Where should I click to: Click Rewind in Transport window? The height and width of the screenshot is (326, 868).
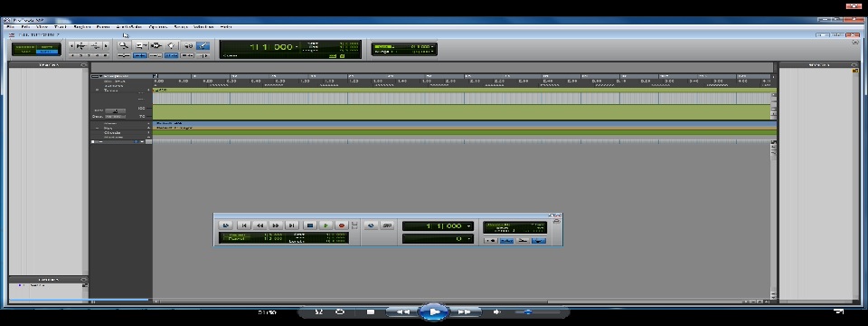pos(259,225)
